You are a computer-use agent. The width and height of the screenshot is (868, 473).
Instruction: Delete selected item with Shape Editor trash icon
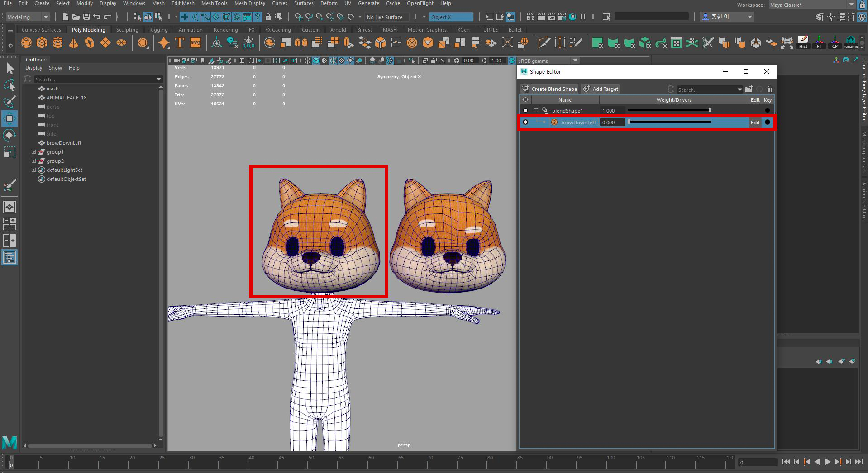click(770, 89)
